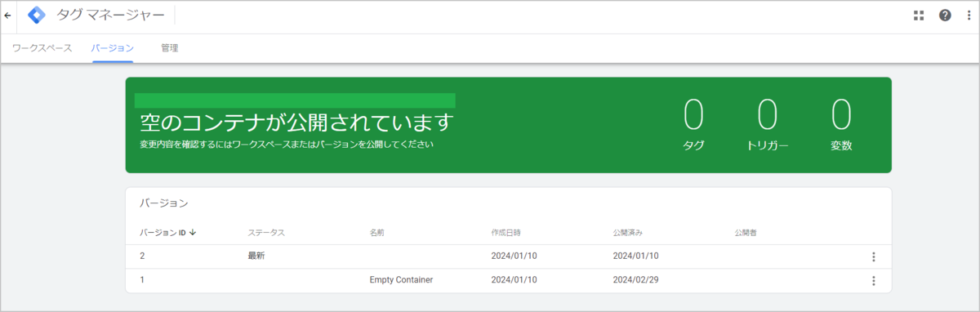980x312 pixels.
Task: Click the 公開者 column header
Action: pos(746,233)
